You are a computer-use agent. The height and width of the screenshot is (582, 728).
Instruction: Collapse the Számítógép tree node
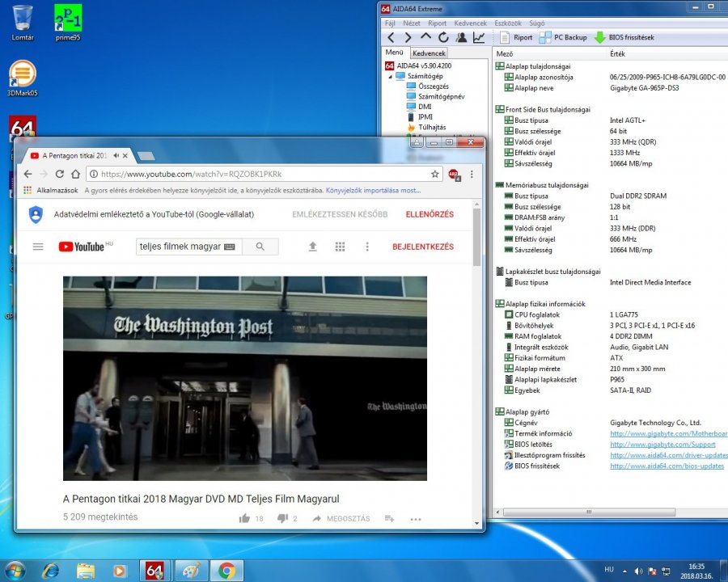click(x=389, y=76)
